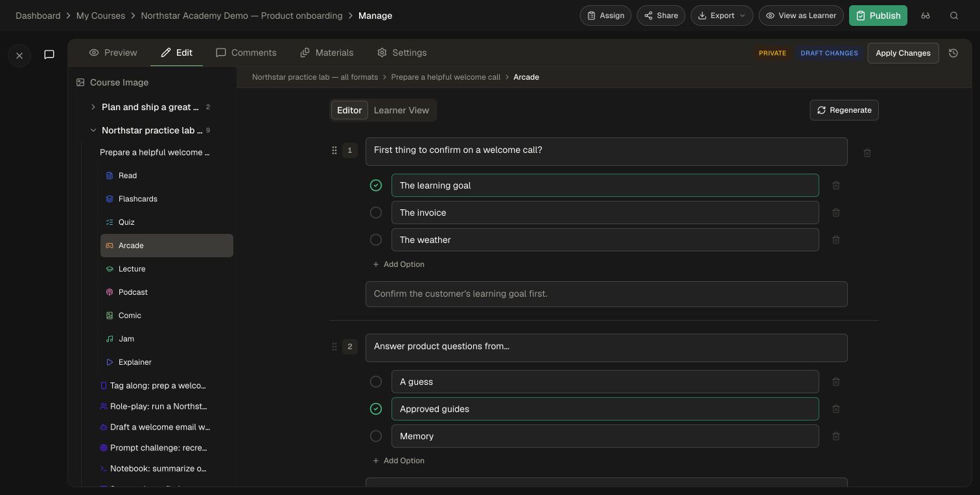Delete 'The invoice' option

pos(836,213)
